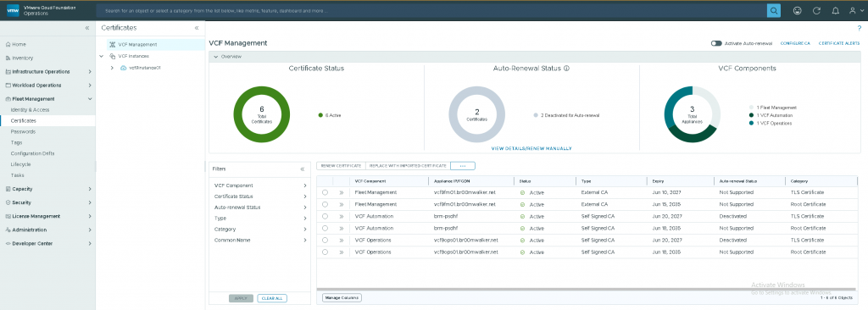Collapse the left navigation menu
The width and height of the screenshot is (868, 310).
[x=87, y=28]
